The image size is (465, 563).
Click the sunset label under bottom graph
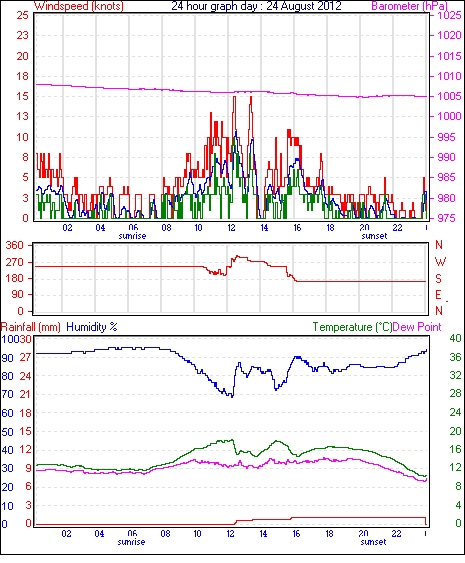point(373,542)
